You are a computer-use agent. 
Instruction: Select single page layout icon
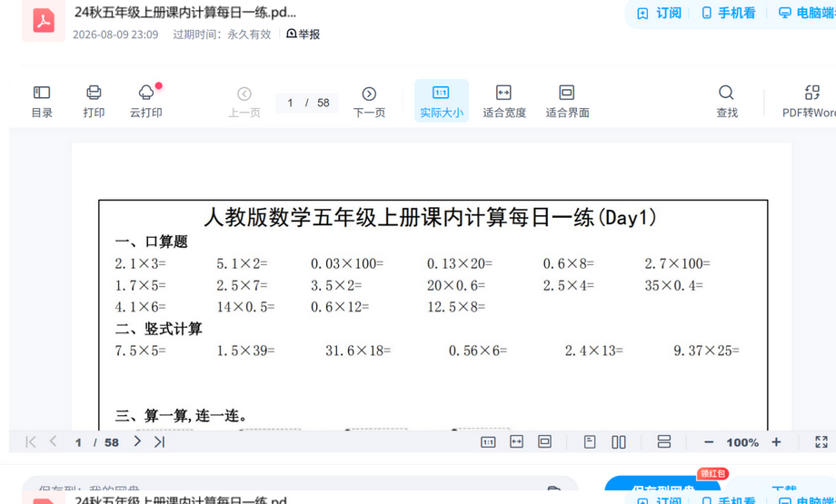[589, 441]
